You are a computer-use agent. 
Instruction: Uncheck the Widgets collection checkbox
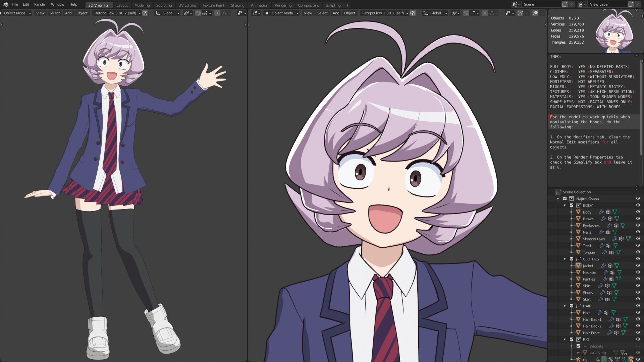578,346
